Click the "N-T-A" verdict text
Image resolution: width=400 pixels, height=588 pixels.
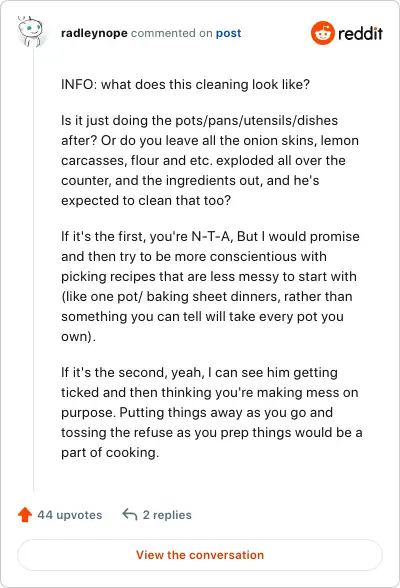coord(212,237)
